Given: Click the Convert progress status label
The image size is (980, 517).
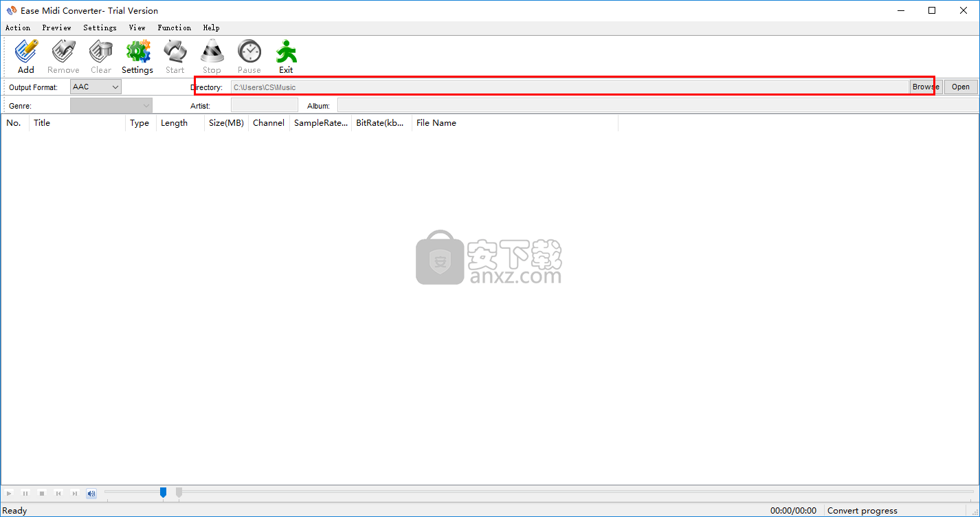Looking at the screenshot, I should point(862,510).
